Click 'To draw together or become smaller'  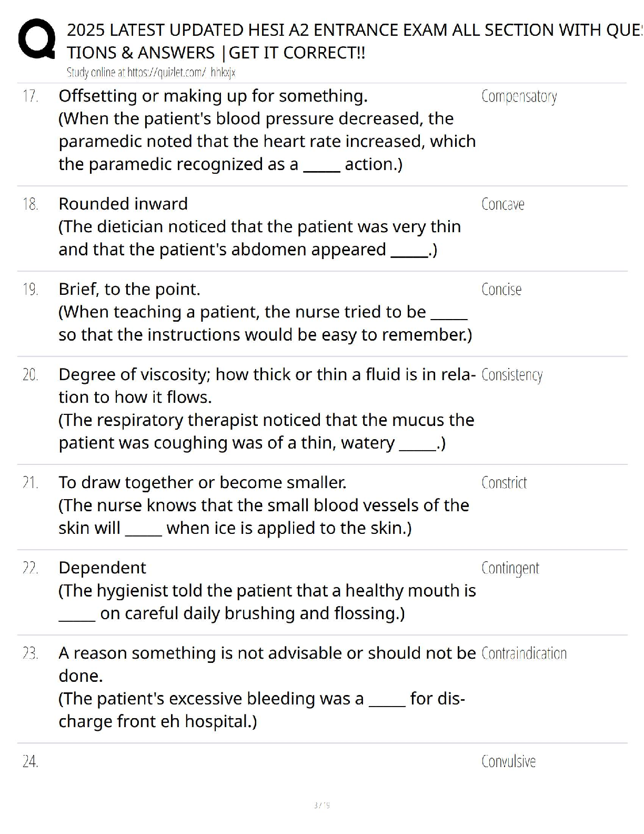(x=203, y=483)
